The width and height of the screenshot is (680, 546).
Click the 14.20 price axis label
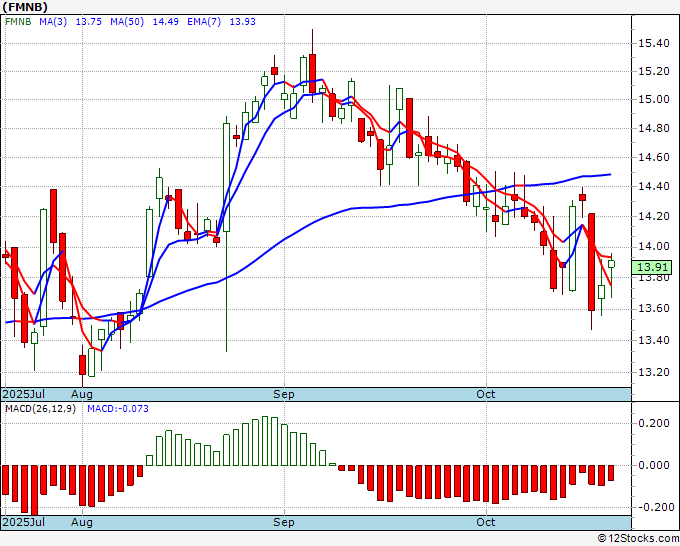pyautogui.click(x=654, y=216)
